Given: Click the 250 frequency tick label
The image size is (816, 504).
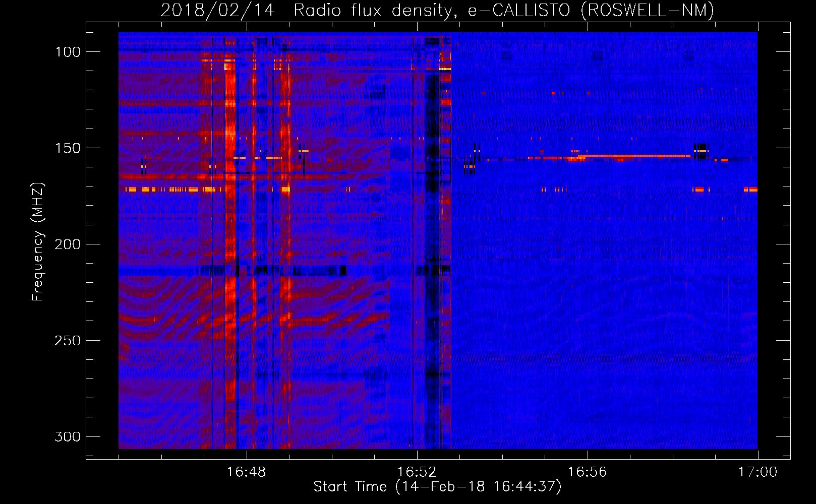Looking at the screenshot, I should [x=68, y=341].
